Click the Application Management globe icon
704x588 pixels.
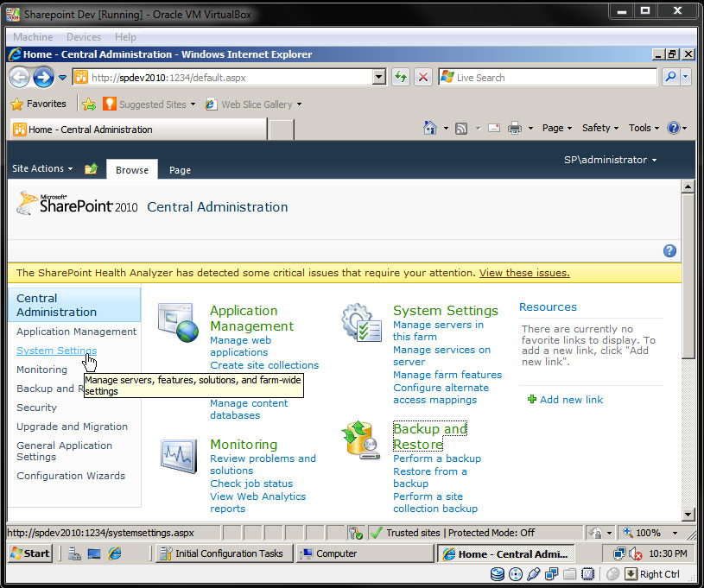point(178,322)
